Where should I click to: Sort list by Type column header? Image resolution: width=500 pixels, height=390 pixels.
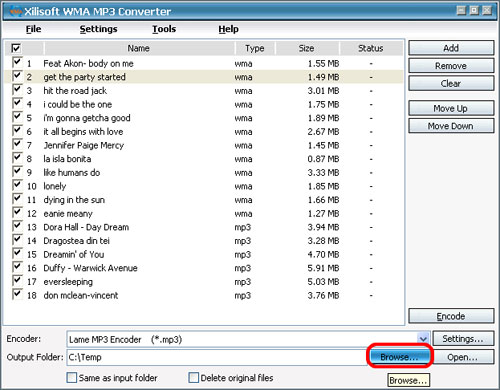pos(255,48)
